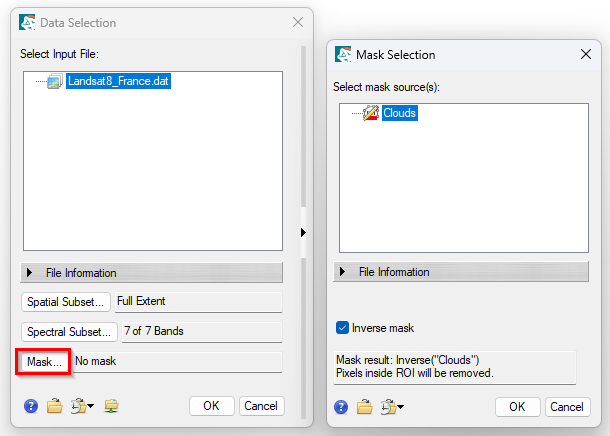Select Landsat8_France.dat in the input list

(118, 82)
